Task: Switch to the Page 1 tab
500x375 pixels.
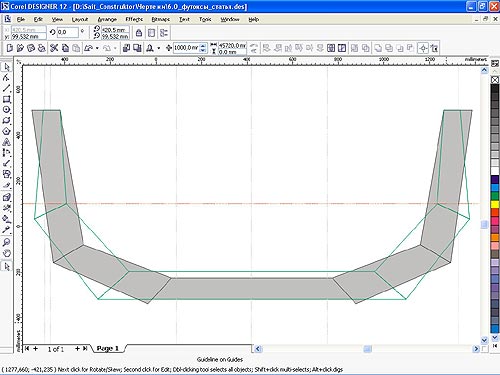Action: (107, 348)
